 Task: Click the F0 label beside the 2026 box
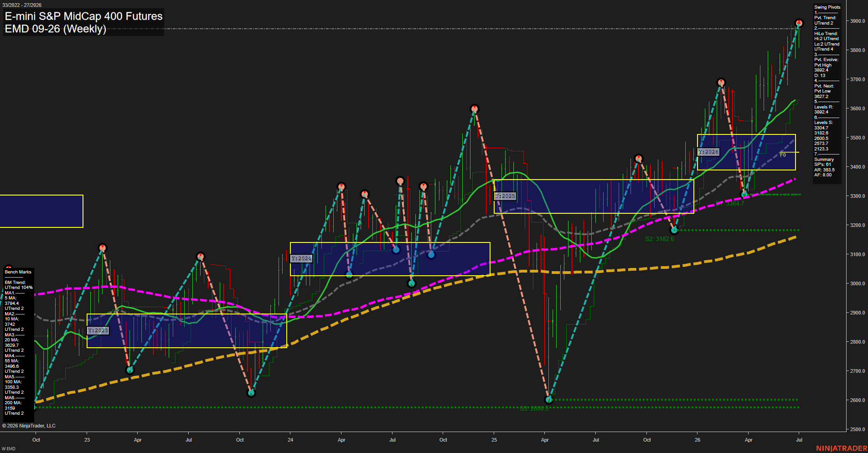[783, 155]
